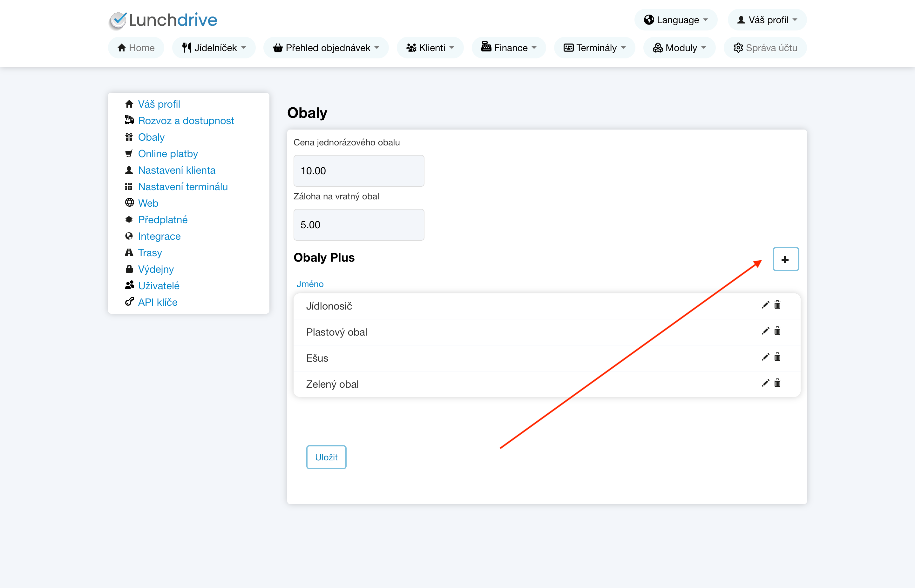Expand the Finance menu

pyautogui.click(x=509, y=48)
